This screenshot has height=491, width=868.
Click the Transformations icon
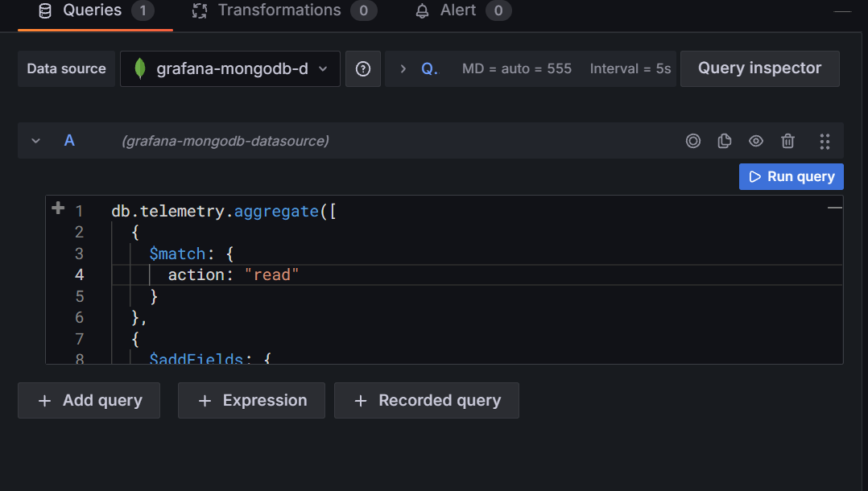pos(200,10)
